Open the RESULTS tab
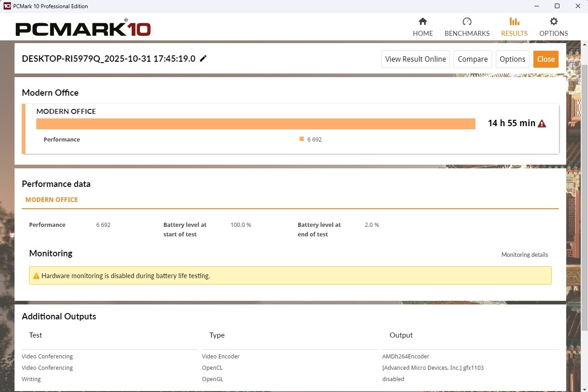588x392 pixels. point(514,27)
